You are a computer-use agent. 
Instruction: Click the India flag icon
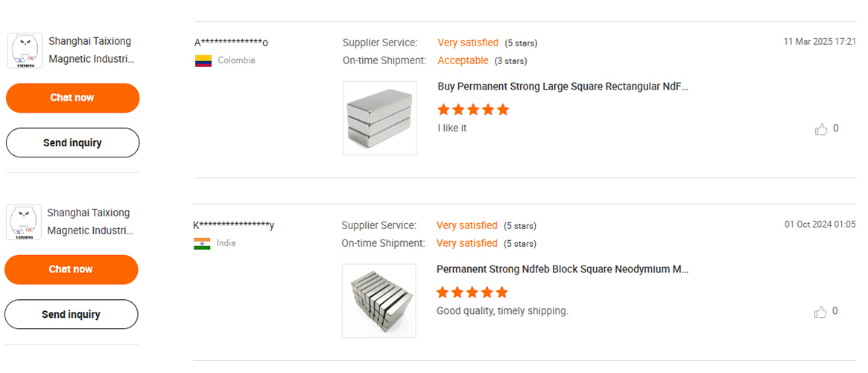202,244
